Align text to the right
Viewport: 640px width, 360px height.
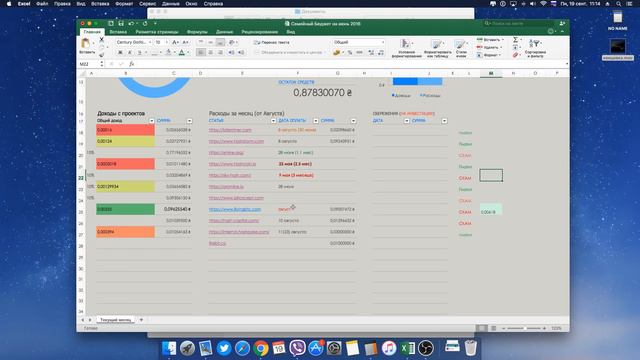point(220,53)
